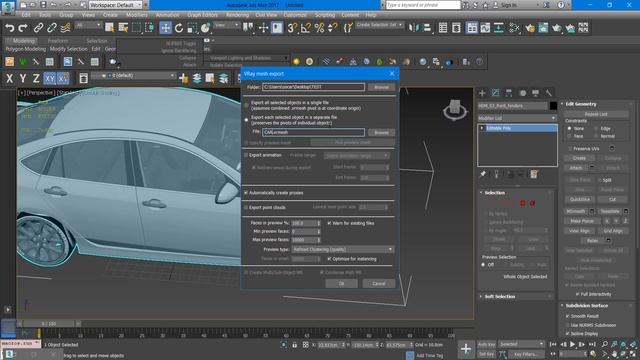Viewport: 640px width, 360px height.
Task: Click the yellow V-Ray light icon
Action: pos(296,62)
